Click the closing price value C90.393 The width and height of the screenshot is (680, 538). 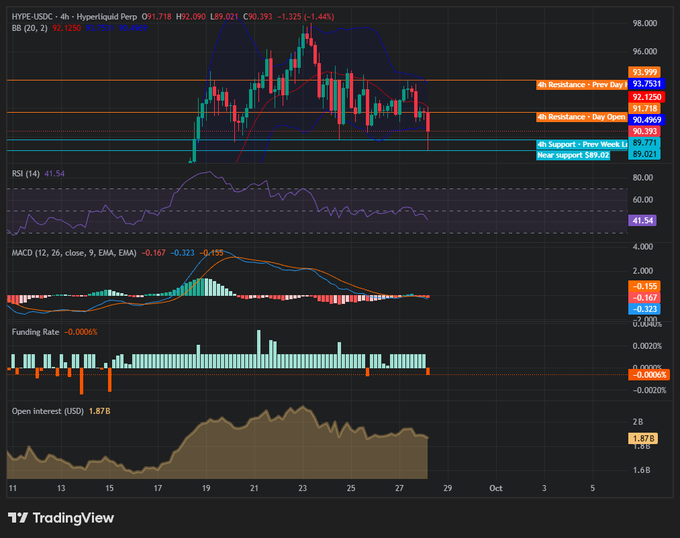tap(258, 17)
